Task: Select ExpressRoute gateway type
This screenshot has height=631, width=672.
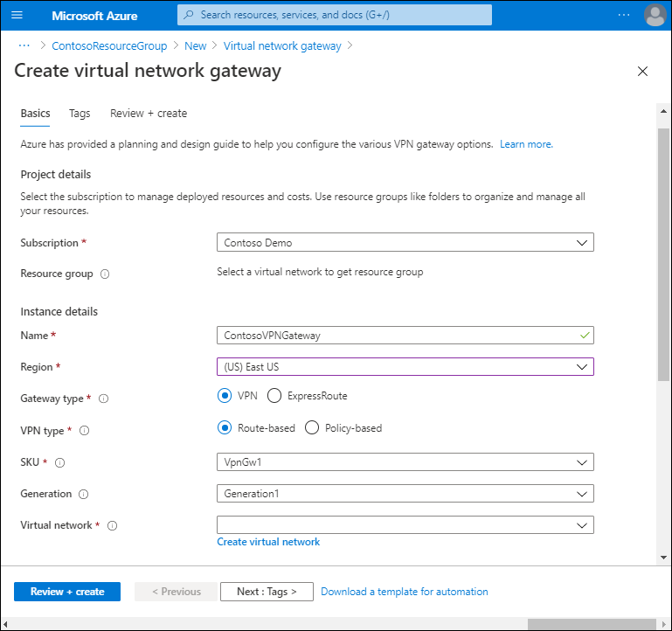Action: pos(274,396)
